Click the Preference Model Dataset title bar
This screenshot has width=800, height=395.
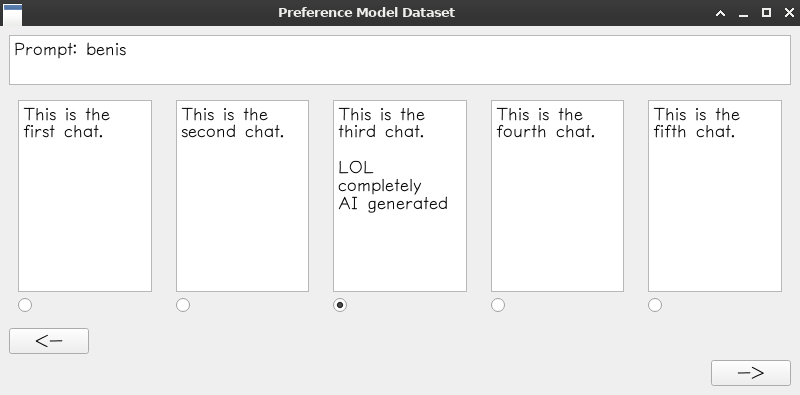point(366,12)
